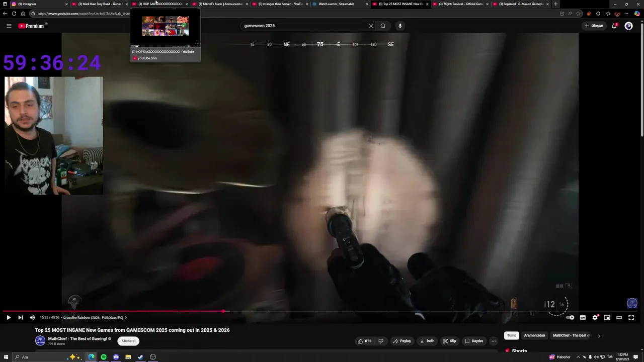
Task: Open the read aloud icon in address bar
Action: tap(570, 14)
